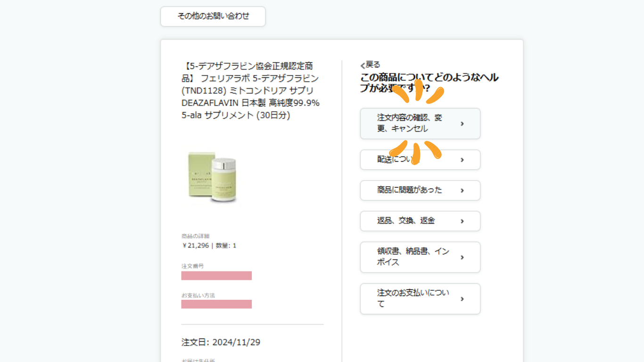Click the arrow icon on 返品、交換、返金

point(462,221)
